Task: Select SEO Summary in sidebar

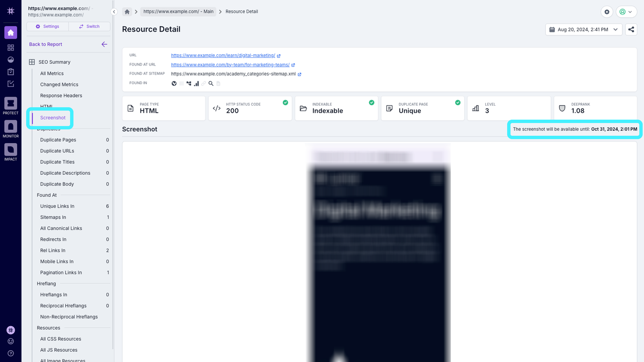Action: 54,62
